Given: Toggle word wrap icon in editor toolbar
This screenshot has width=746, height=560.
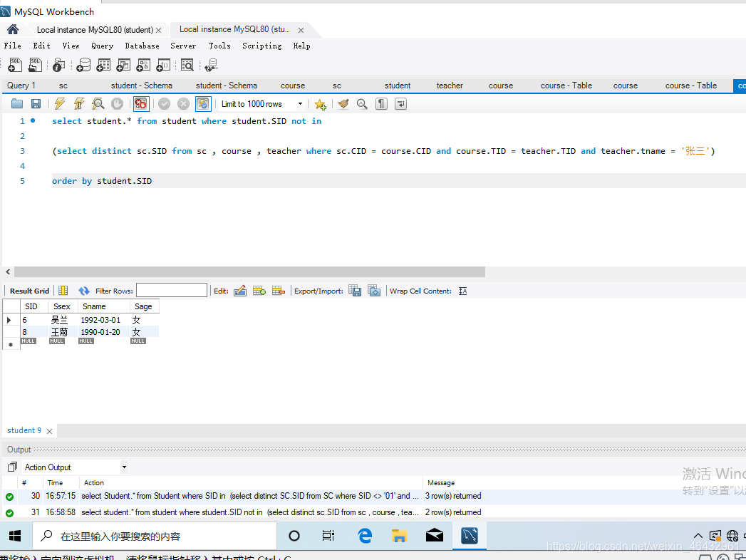Looking at the screenshot, I should pos(400,104).
